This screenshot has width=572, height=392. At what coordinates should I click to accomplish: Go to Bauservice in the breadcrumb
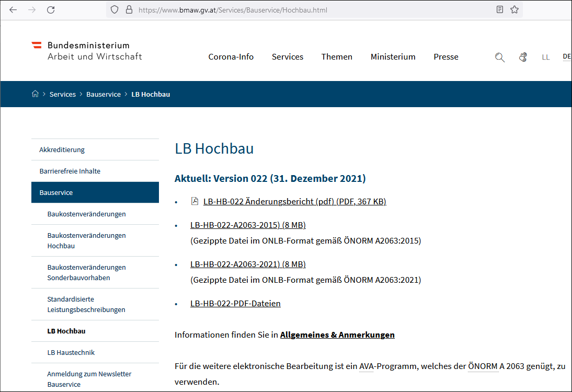coord(103,94)
